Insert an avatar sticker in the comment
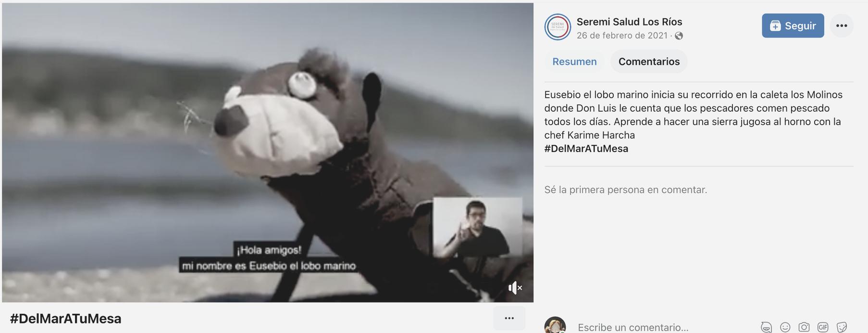The width and height of the screenshot is (868, 333). (x=766, y=327)
